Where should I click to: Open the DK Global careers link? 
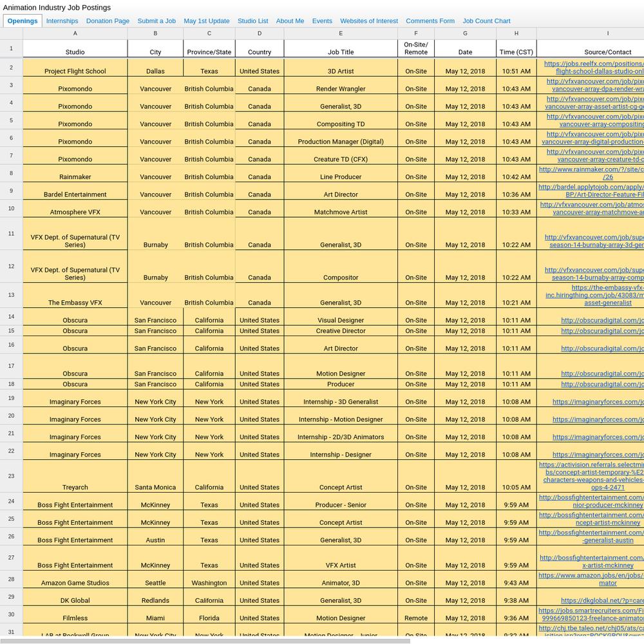[602, 600]
